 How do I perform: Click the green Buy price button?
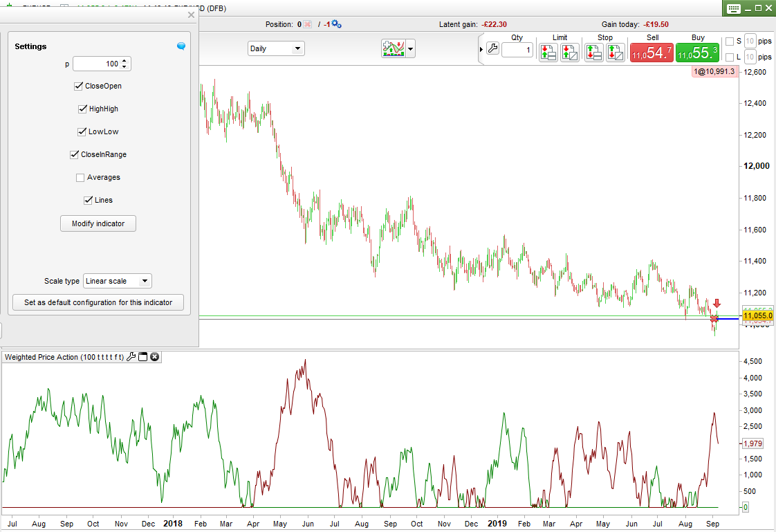point(697,53)
